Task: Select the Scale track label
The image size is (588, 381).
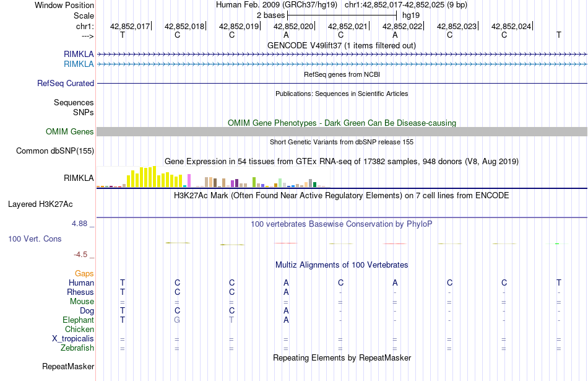Action: [x=84, y=15]
